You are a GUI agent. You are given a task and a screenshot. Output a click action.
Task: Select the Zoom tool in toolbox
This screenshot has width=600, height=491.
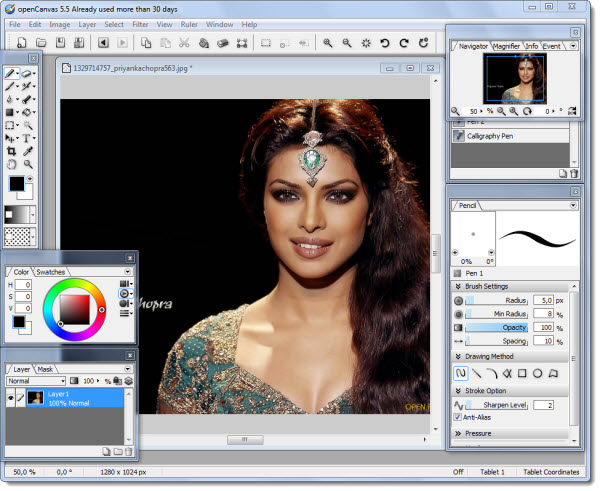(28, 164)
